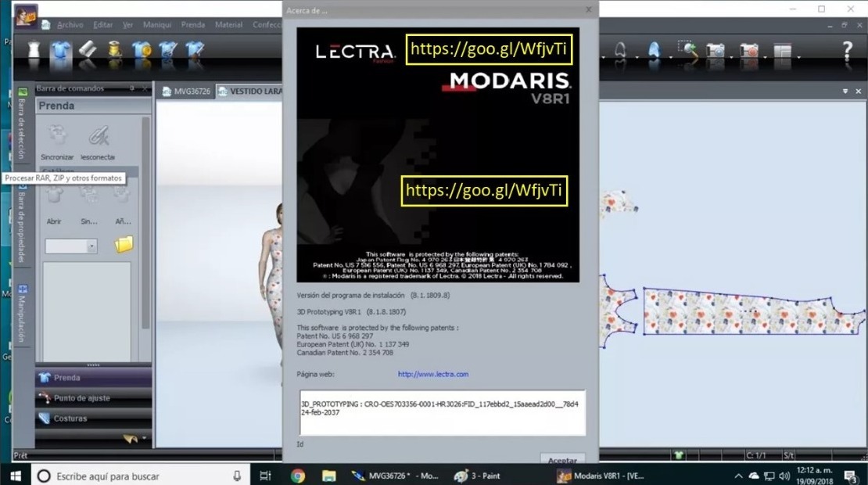Activate the zoom area magnifier tool
Image resolution: width=868 pixels, height=485 pixels.
[x=687, y=50]
